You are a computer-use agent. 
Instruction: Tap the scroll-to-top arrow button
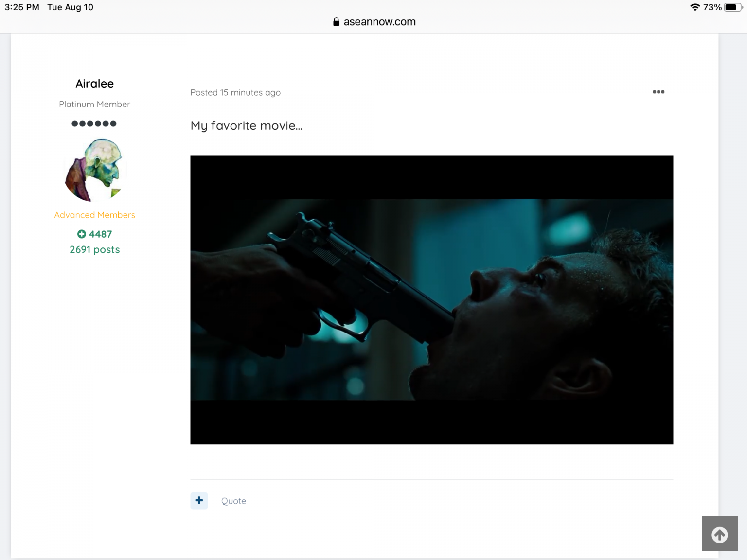pyautogui.click(x=720, y=534)
